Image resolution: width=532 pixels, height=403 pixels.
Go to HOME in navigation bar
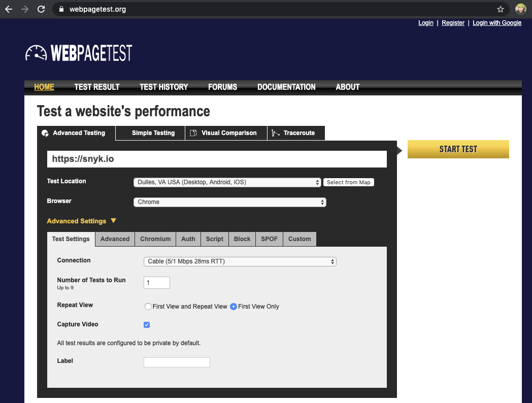[44, 87]
